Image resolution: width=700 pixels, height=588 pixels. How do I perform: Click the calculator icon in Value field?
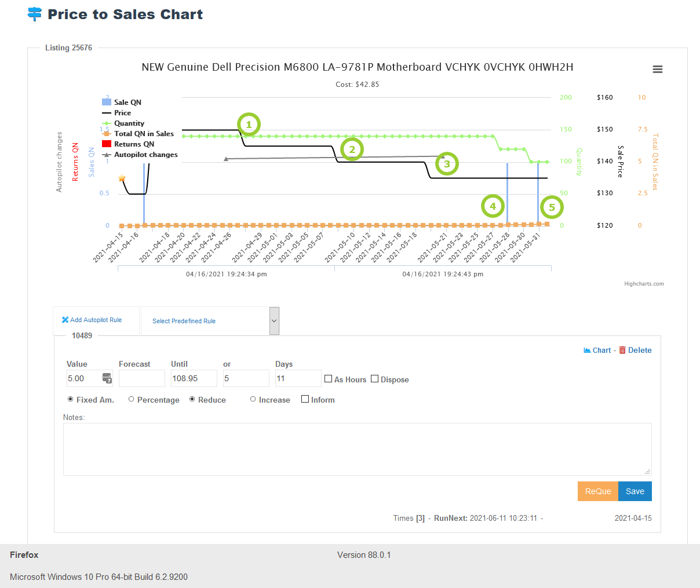coord(107,378)
